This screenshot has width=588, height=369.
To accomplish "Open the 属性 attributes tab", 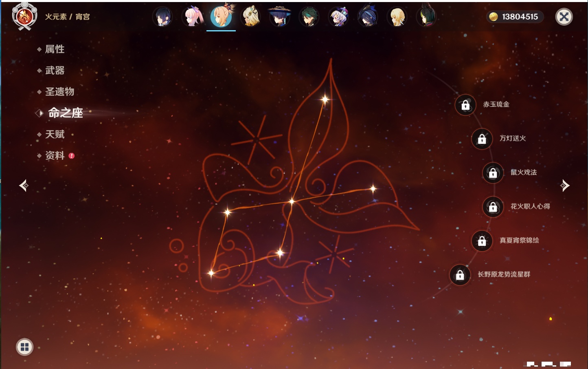I will point(55,49).
